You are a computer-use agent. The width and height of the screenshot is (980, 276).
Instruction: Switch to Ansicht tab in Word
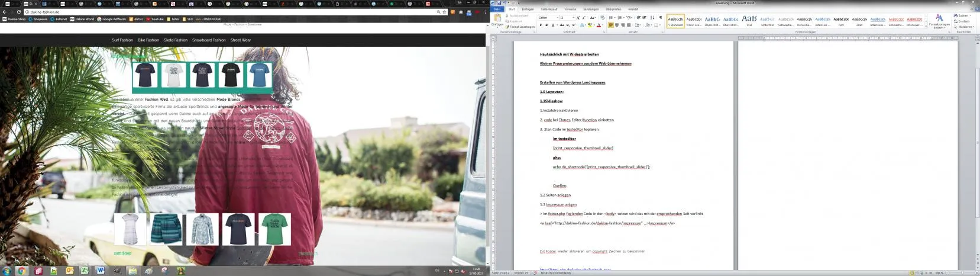pos(633,9)
